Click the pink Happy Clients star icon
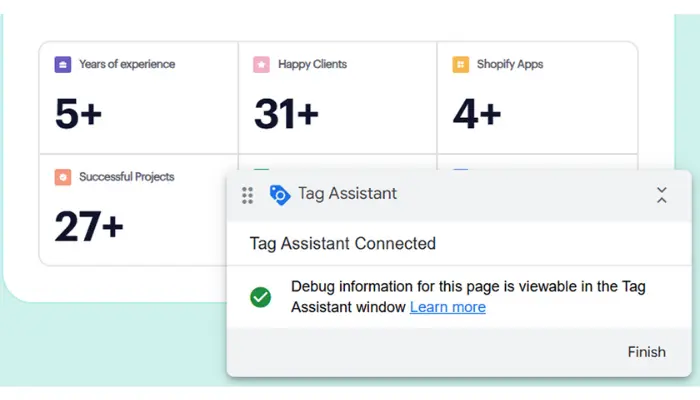The image size is (700, 400). click(261, 64)
